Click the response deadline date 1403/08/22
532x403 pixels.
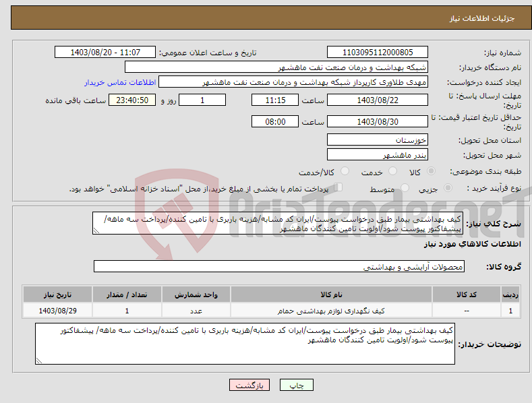tap(378, 100)
